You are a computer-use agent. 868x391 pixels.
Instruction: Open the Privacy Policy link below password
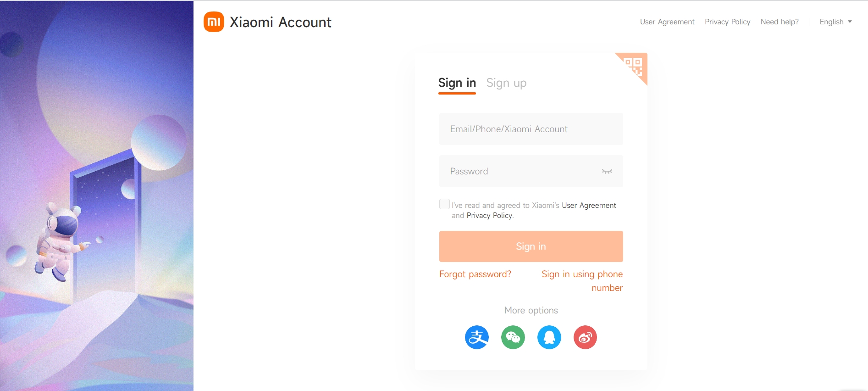pos(489,216)
